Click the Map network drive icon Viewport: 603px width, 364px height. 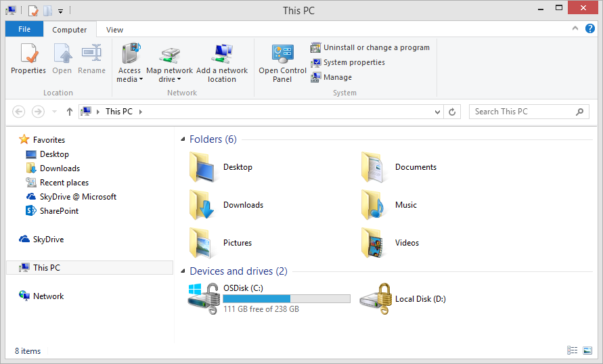pos(169,55)
